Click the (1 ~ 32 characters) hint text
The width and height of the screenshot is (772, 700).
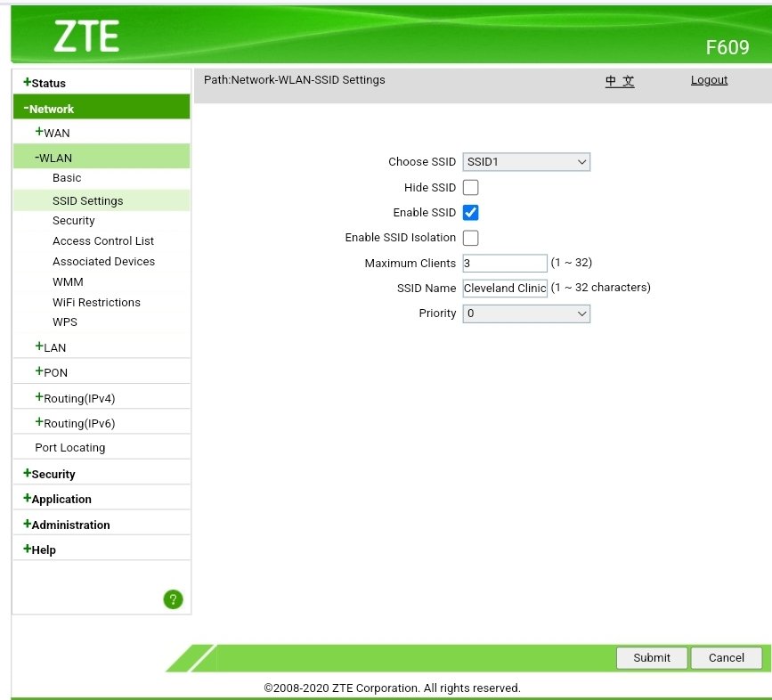[601, 288]
